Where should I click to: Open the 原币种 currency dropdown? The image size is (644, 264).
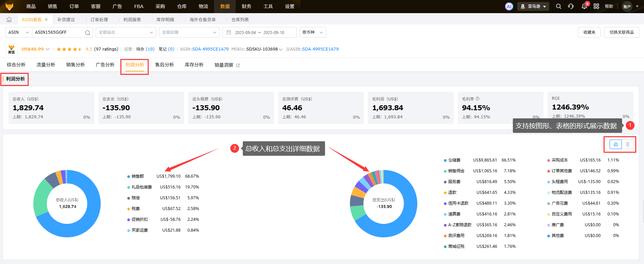(313, 32)
